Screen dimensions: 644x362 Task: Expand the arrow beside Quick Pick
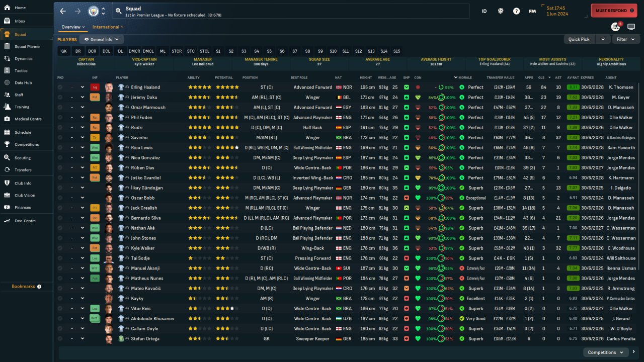pos(603,39)
